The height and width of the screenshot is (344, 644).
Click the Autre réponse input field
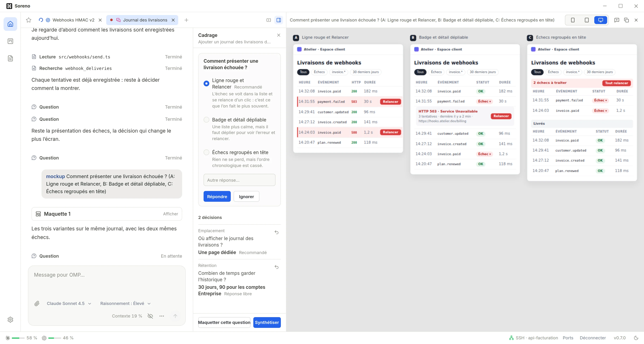pos(239,180)
